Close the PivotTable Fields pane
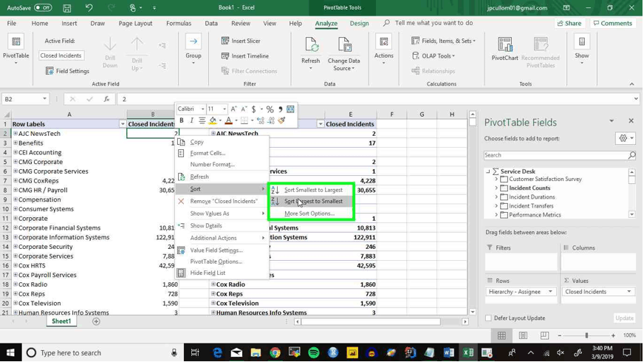Screen dimensions: 644x362 tap(631, 121)
